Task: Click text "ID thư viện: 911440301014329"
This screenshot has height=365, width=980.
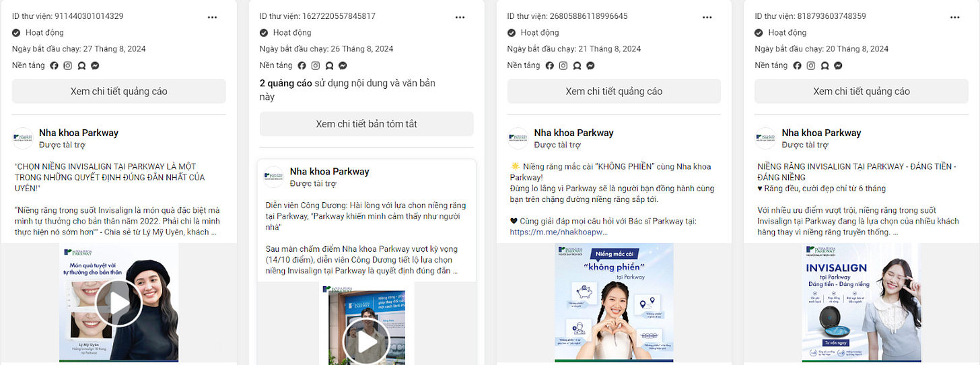Action: (68, 16)
